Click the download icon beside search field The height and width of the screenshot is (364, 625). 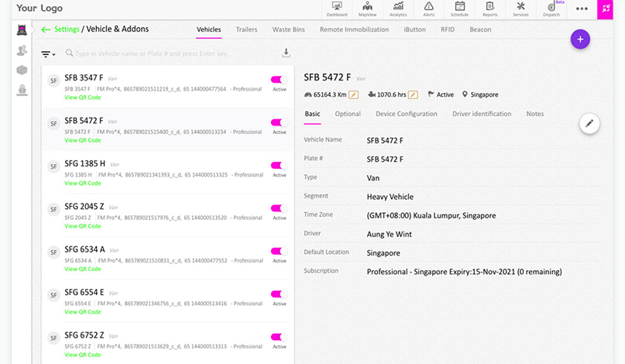286,53
